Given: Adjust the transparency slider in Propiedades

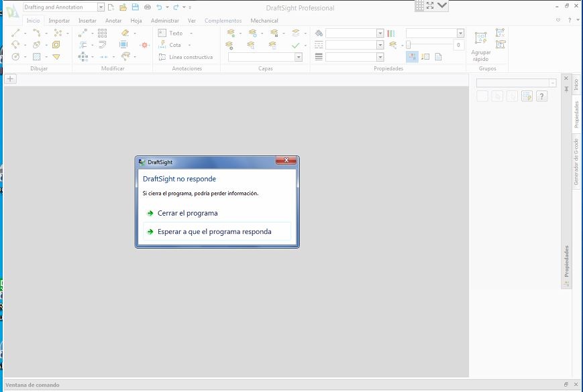Looking at the screenshot, I should coord(409,45).
